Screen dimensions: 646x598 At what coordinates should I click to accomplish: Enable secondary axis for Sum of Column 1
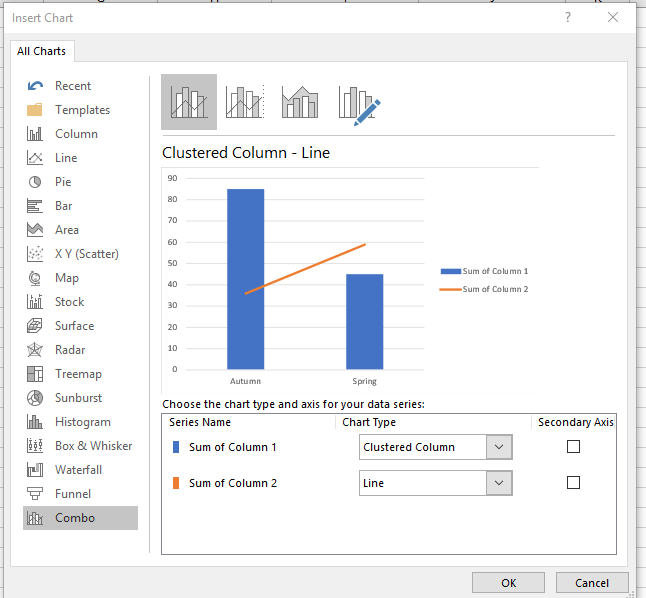click(x=573, y=446)
